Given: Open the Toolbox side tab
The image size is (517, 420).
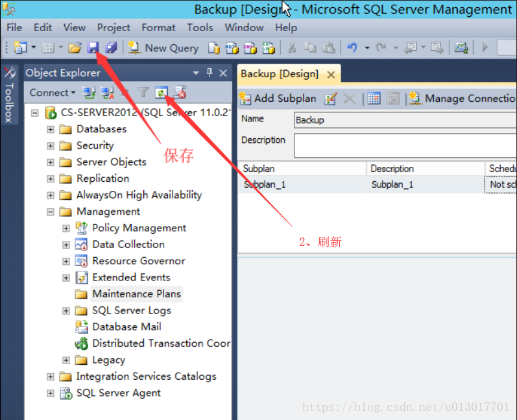Looking at the screenshot, I should tap(9, 95).
